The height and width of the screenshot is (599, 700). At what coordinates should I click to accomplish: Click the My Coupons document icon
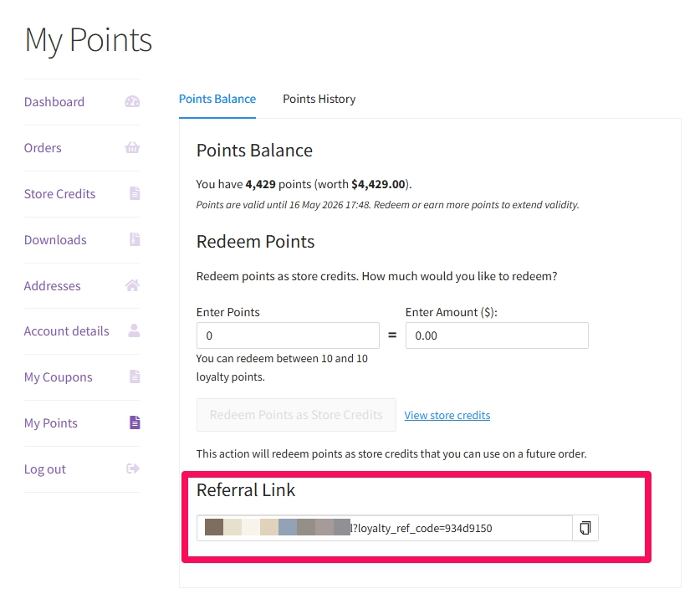coord(135,376)
